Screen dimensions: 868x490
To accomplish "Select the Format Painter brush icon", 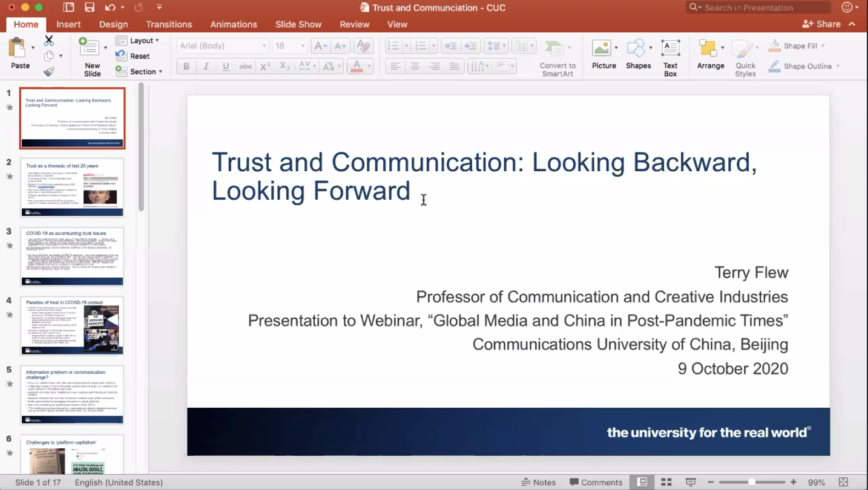I will click(x=49, y=71).
